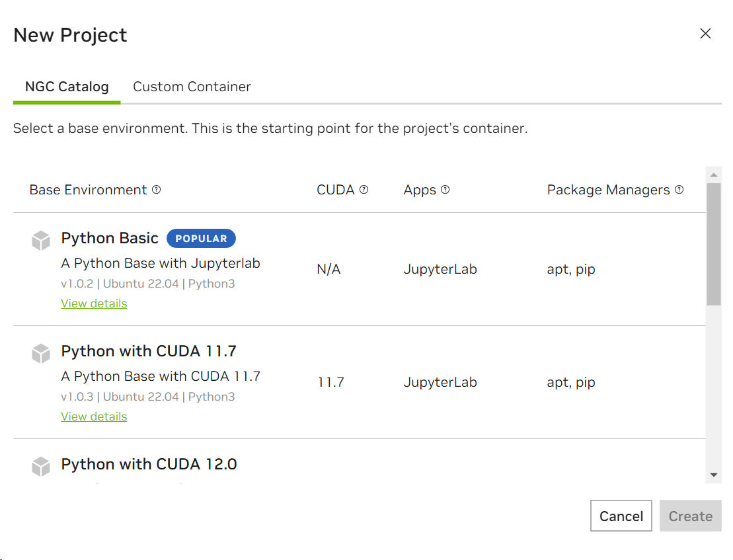The image size is (733, 560).
Task: Switch to the Custom Container tab
Action: click(192, 87)
